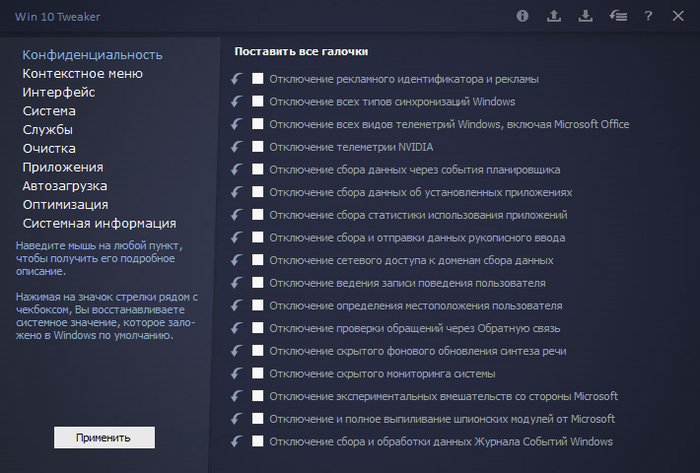Click the import (download arrow) icon

point(586,16)
